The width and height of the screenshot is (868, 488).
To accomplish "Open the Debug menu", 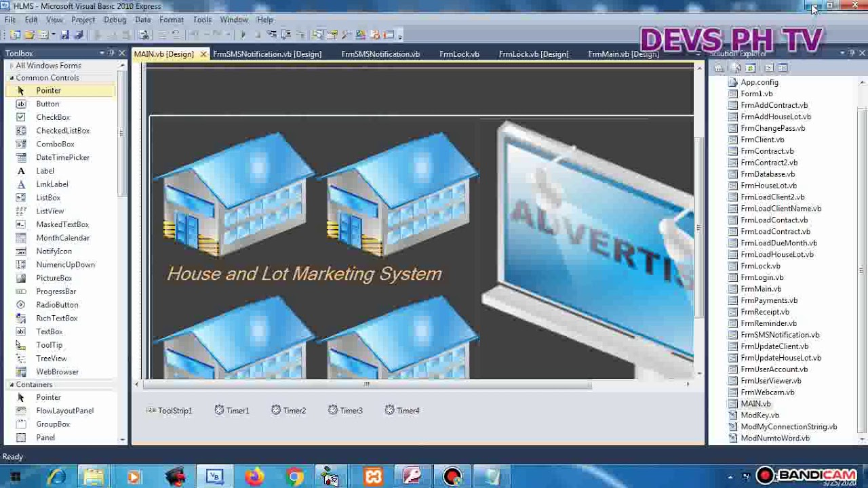I will coord(115,20).
